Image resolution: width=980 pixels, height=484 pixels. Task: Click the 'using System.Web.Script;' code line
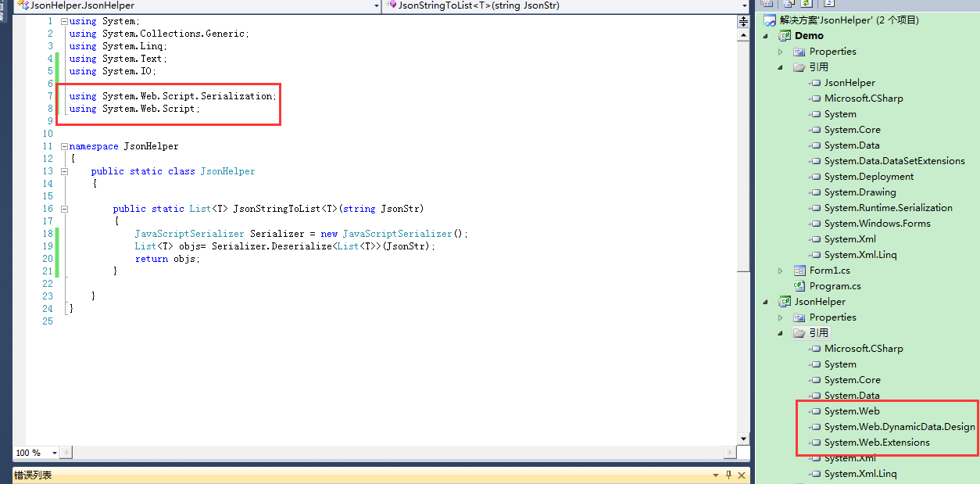point(134,109)
